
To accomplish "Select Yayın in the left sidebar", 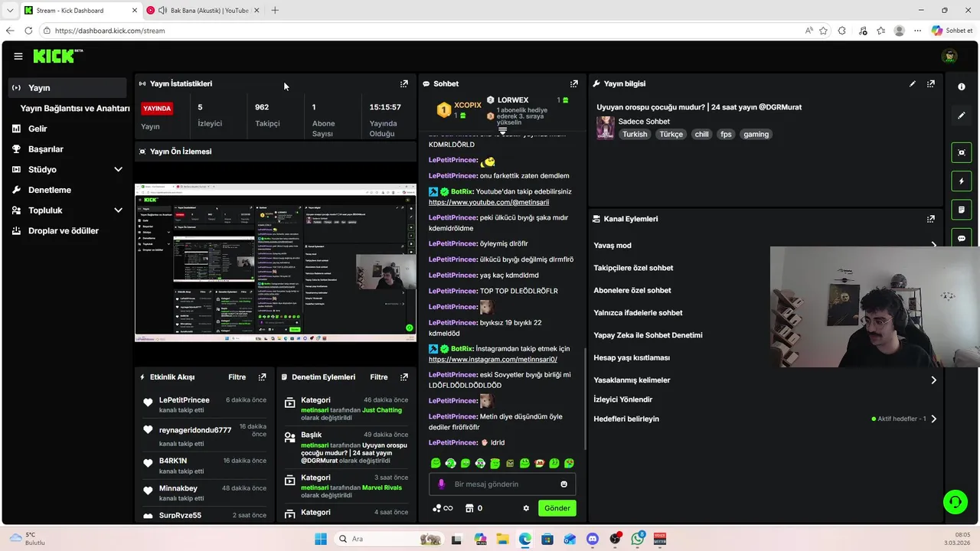I will (x=67, y=88).
